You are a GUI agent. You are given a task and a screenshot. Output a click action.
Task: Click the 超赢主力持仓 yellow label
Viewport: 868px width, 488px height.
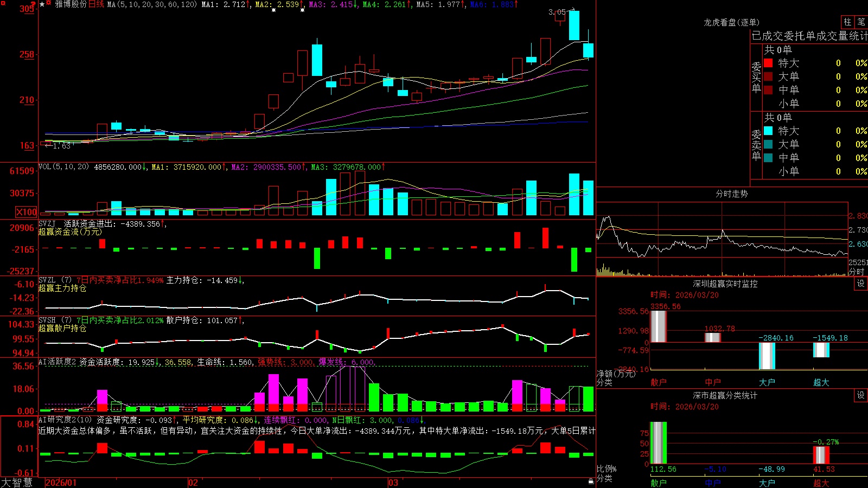[x=62, y=288]
